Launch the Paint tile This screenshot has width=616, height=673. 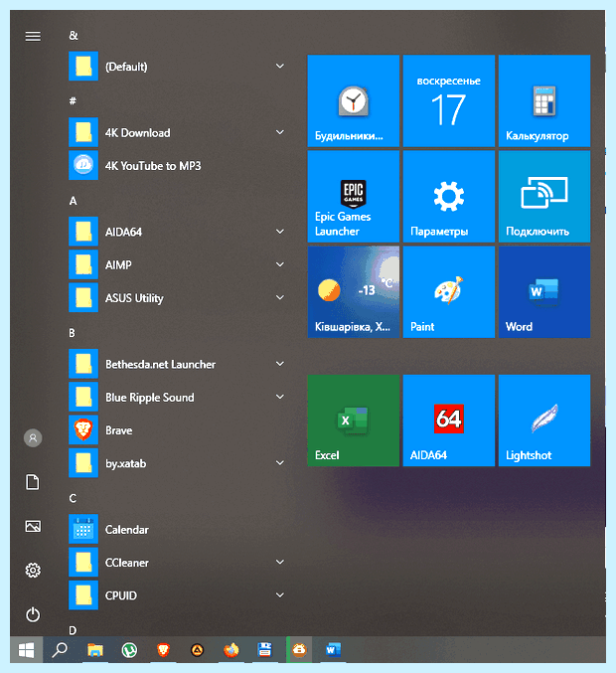click(x=449, y=292)
